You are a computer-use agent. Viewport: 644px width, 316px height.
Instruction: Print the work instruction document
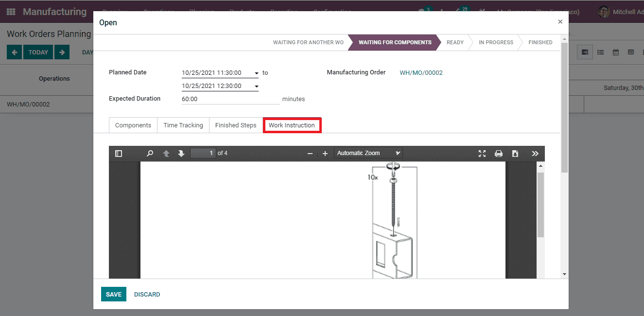click(499, 153)
